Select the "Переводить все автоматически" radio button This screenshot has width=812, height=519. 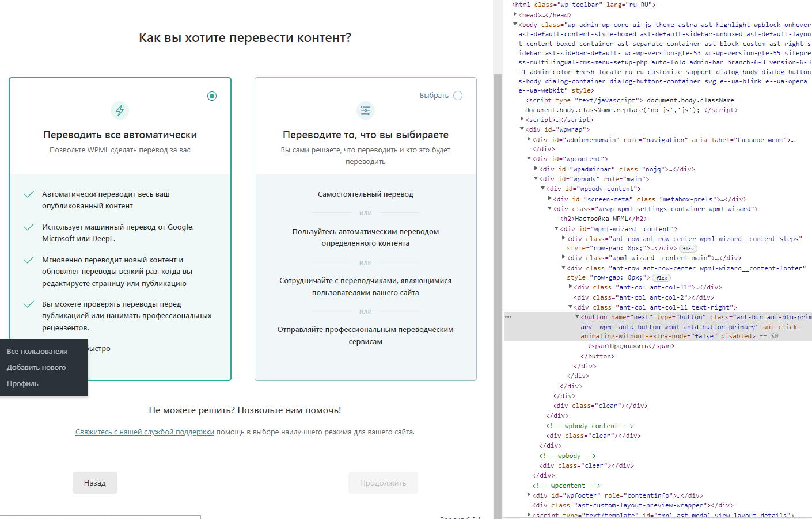(212, 96)
